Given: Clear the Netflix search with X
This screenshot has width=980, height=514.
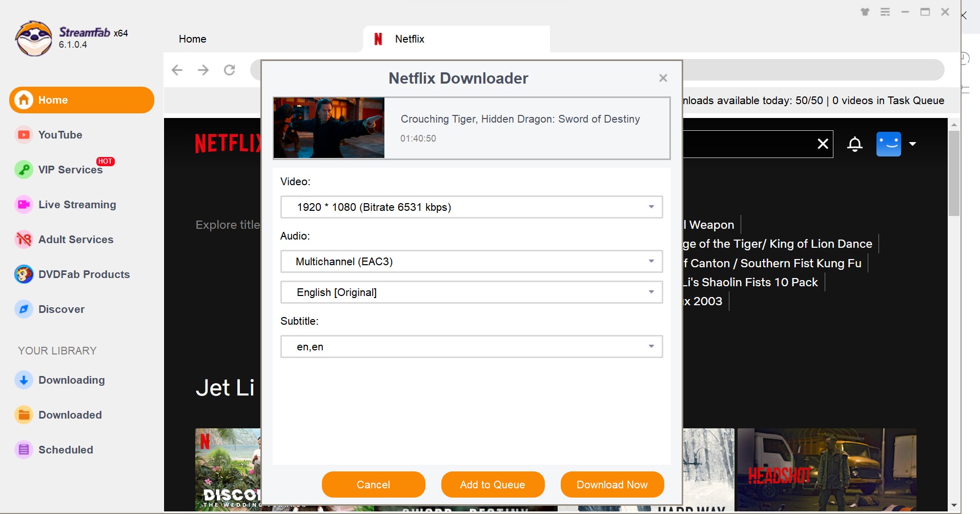Looking at the screenshot, I should [x=823, y=144].
